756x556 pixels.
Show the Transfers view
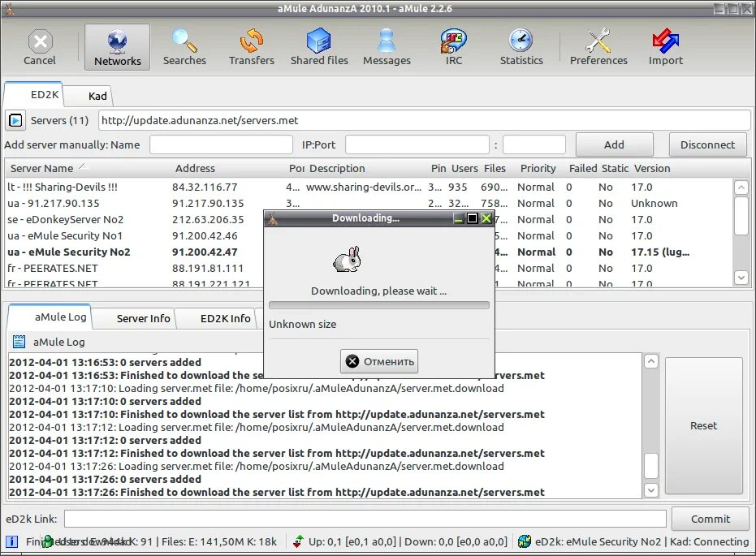coord(251,47)
